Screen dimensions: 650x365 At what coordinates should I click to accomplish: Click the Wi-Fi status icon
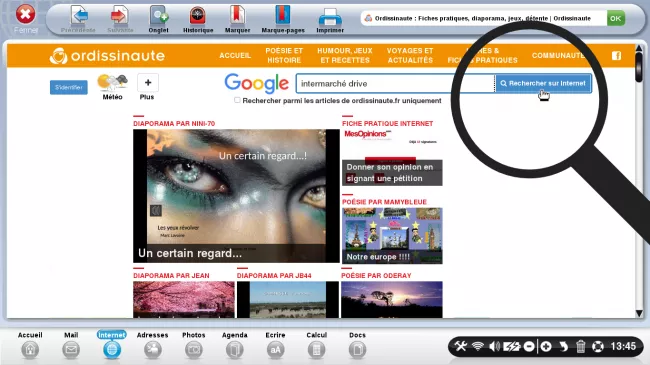[478, 346]
